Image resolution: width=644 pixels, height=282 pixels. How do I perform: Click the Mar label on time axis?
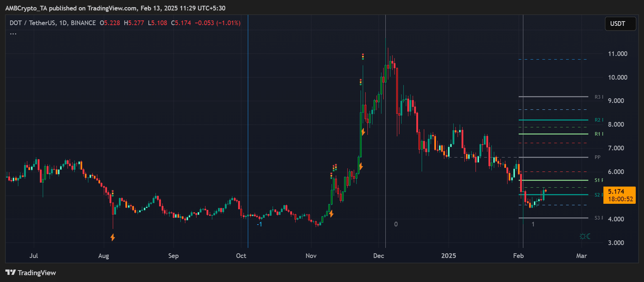(582, 256)
